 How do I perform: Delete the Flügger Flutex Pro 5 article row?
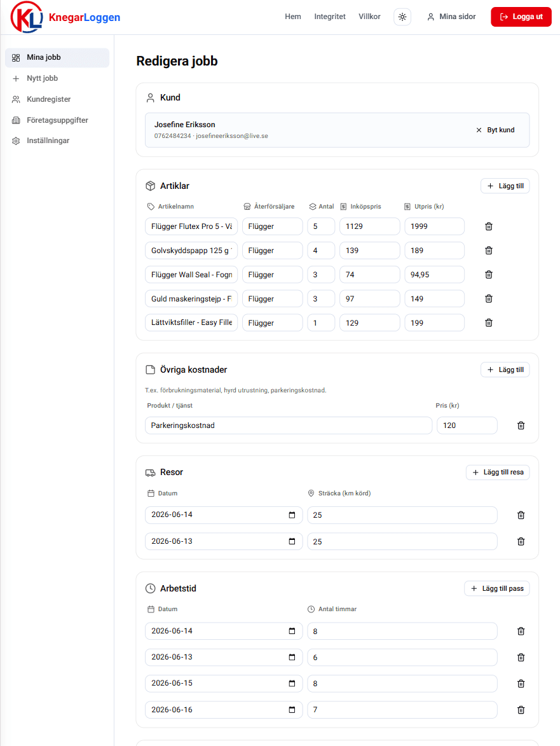[488, 226]
